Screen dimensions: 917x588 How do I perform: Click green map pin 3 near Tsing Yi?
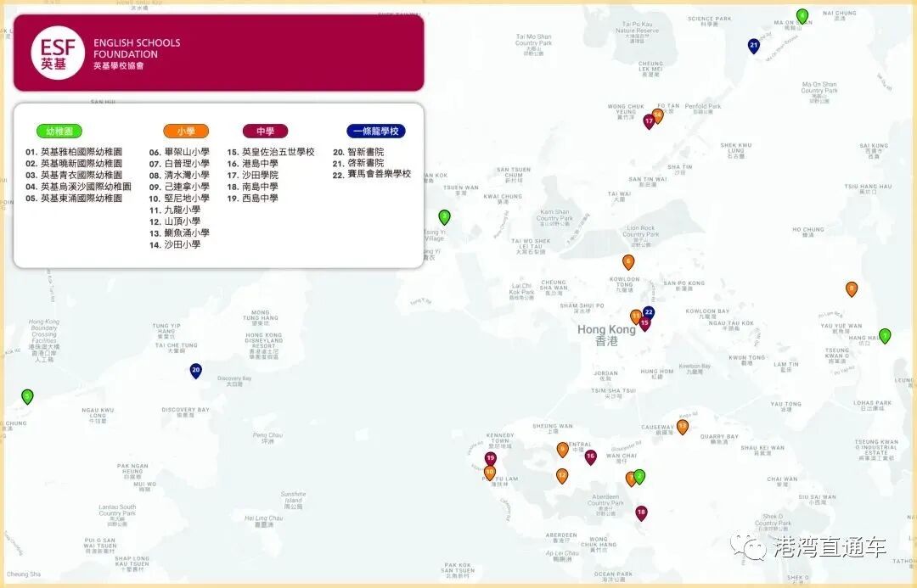coord(444,217)
